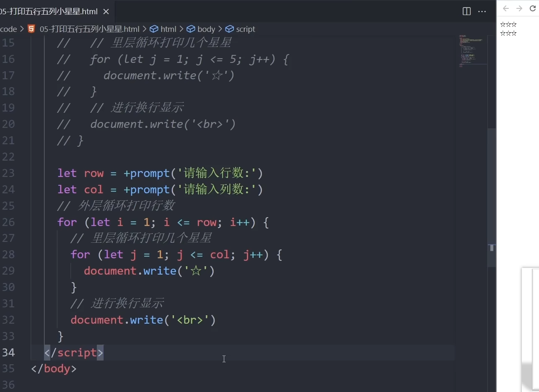This screenshot has height=392, width=539.
Task: Split the editor into two panes
Action: pos(466,11)
